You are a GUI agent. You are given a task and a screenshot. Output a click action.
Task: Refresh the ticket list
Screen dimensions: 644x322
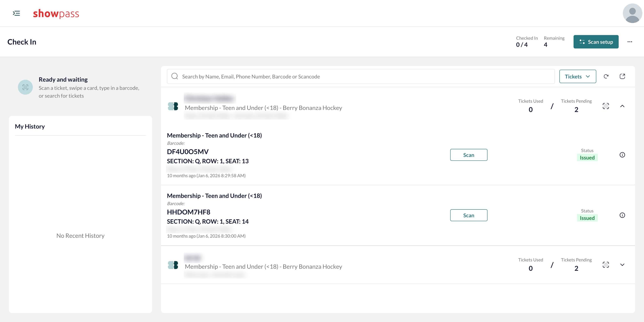(606, 77)
